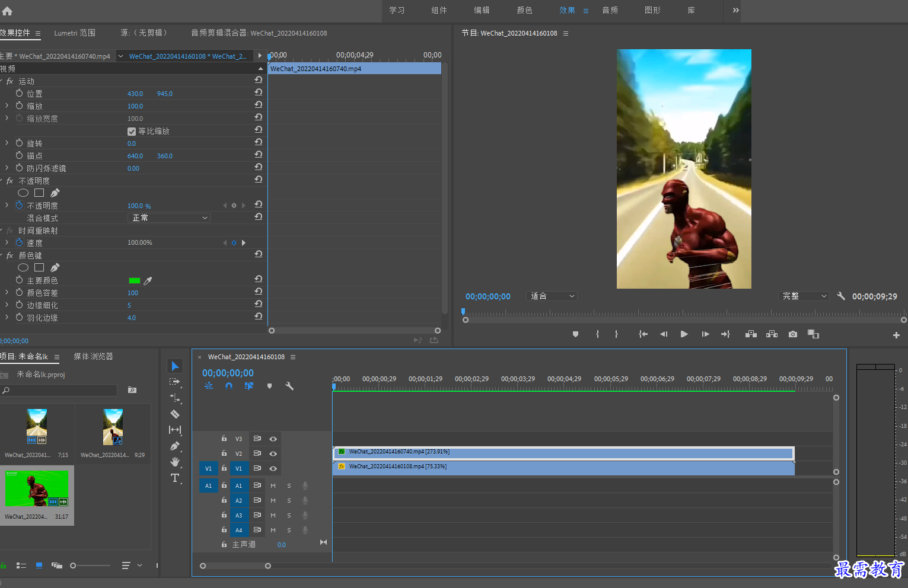Switch project panel to list view
The height and width of the screenshot is (588, 908).
tap(21, 565)
